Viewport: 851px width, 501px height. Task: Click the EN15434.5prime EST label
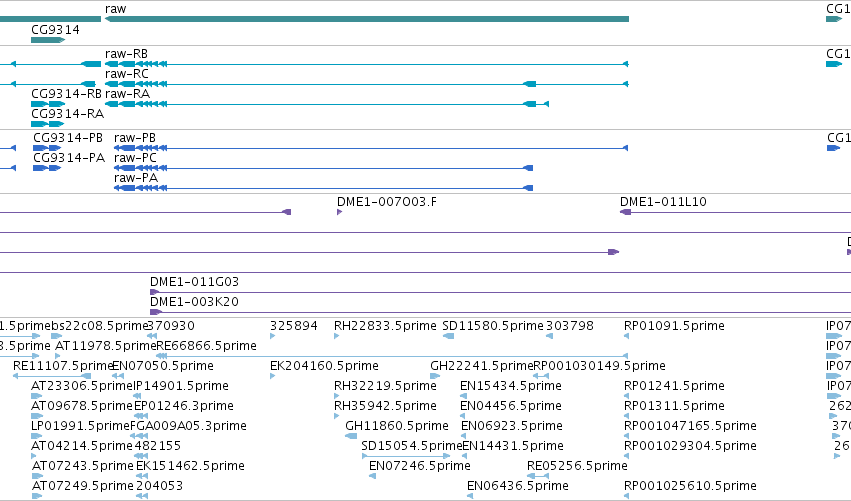coord(511,386)
